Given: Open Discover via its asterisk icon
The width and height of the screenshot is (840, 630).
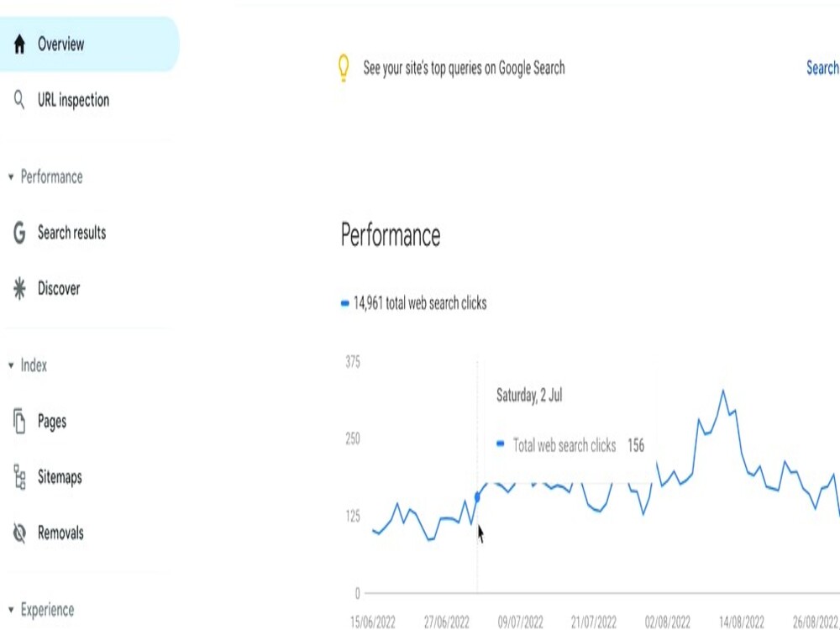Looking at the screenshot, I should pos(18,288).
